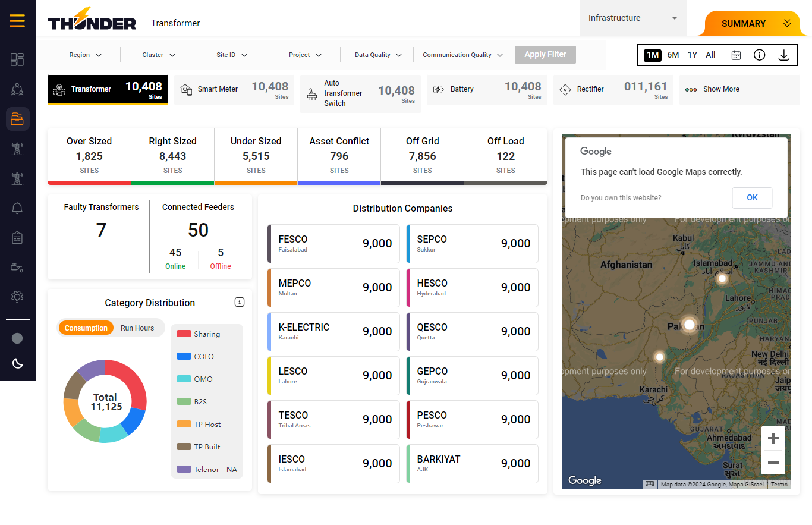Select the All time range
The width and height of the screenshot is (812, 525).
710,55
